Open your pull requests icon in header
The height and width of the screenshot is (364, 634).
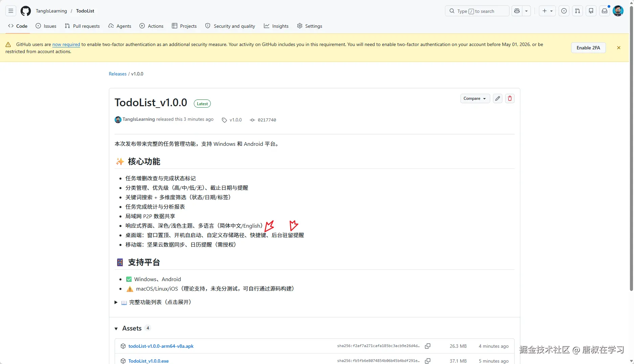(578, 11)
